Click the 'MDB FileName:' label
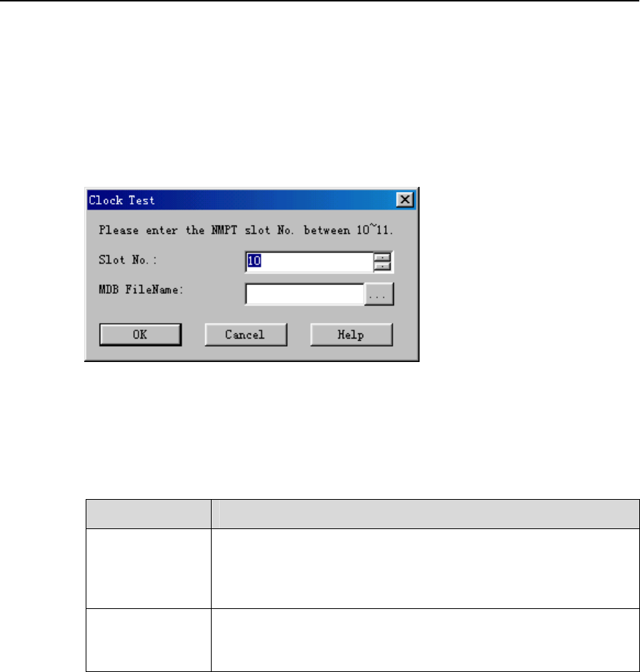Screen dimensions: 640x672 pos(141,289)
